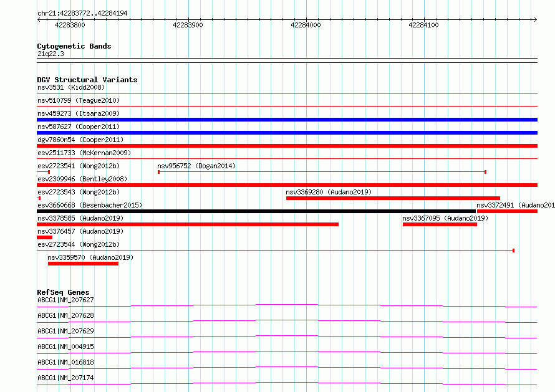
Task: Click nsv3369280 (Audano2019) label
Action: pyautogui.click(x=329, y=192)
